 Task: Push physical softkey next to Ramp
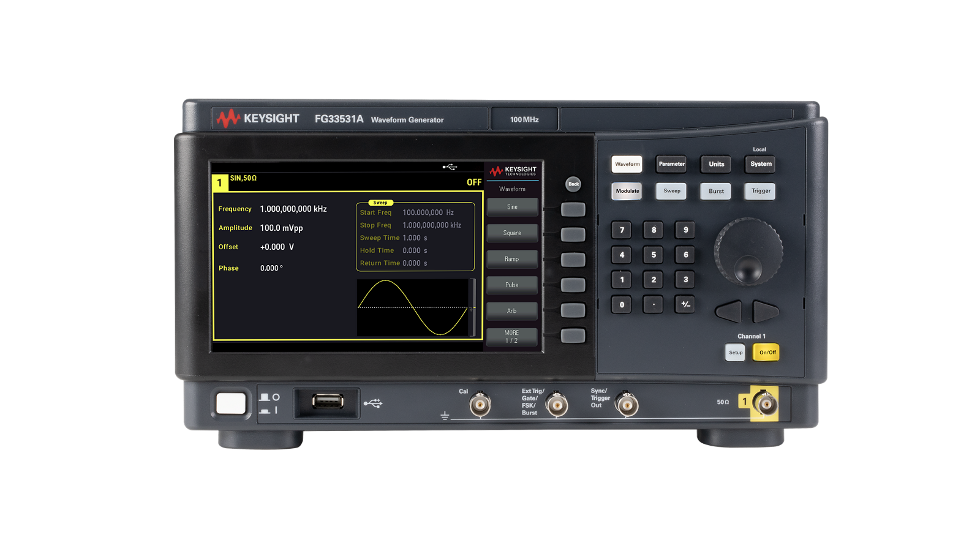pos(573,260)
